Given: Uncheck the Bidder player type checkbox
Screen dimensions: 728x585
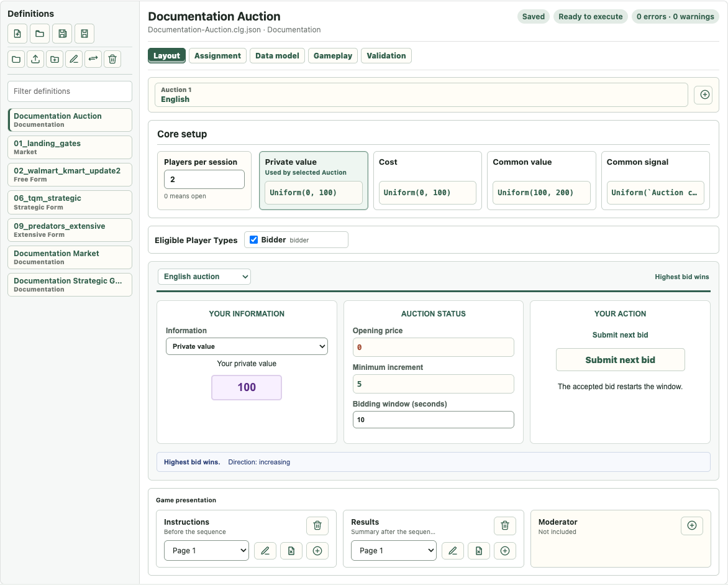Looking at the screenshot, I should 254,240.
